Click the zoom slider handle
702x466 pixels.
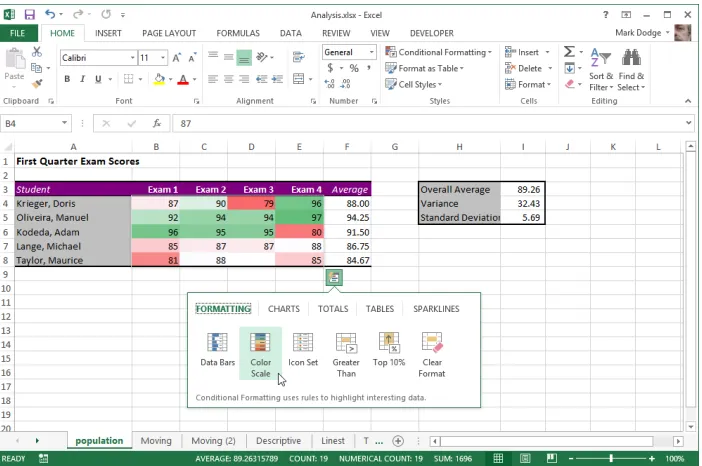point(611,458)
